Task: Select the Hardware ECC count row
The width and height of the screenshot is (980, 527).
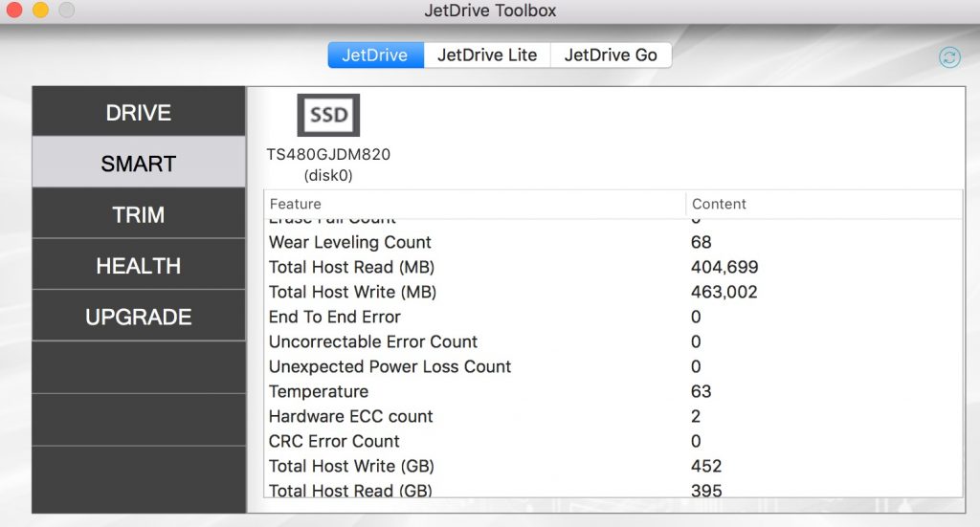Action: coord(613,416)
